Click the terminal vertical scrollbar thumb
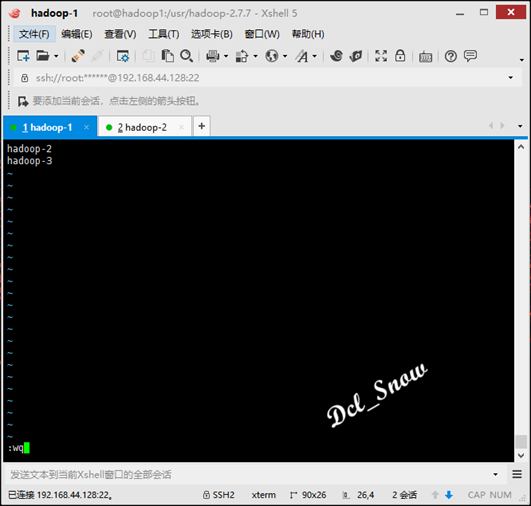The height and width of the screenshot is (506, 531). (x=521, y=442)
